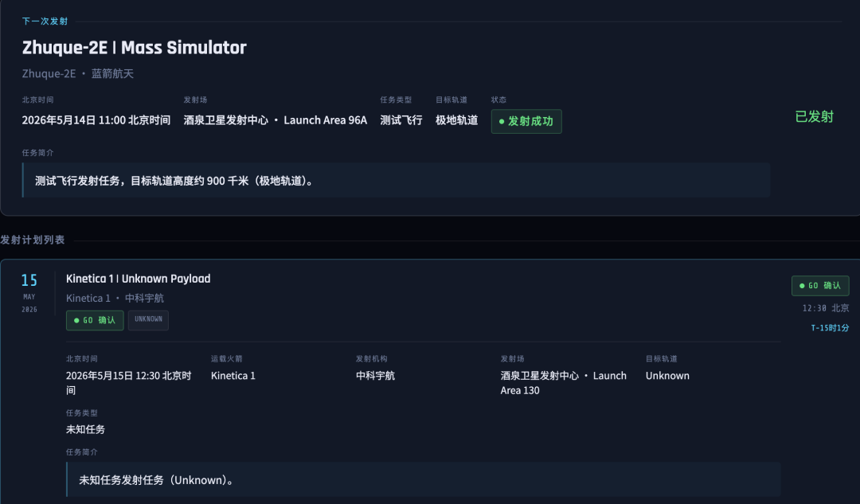
Task: Select the Zhuque-2E · 蓝箭航天 subtitle
Action: (x=78, y=73)
